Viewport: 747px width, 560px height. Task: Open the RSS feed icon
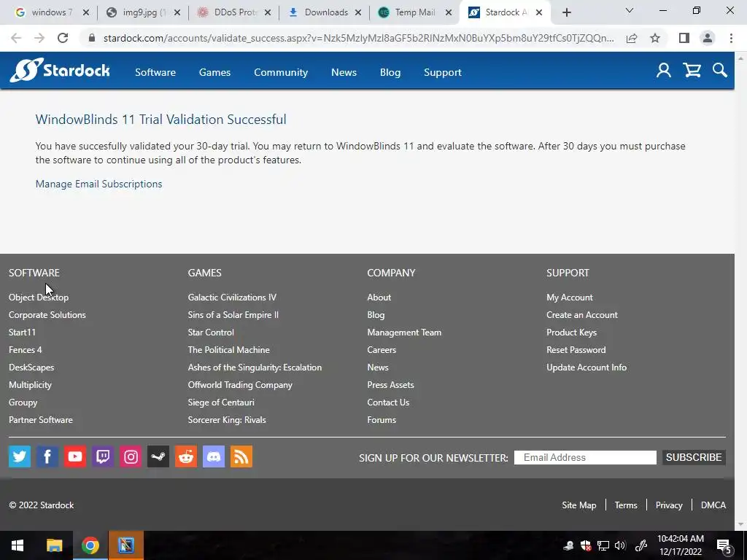[241, 456]
